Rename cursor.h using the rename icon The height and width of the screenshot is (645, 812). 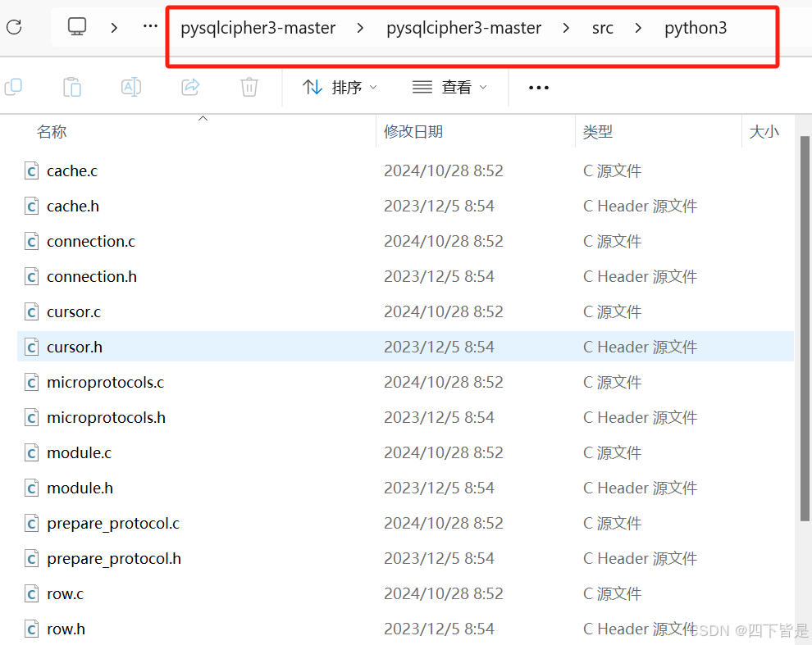130,87
